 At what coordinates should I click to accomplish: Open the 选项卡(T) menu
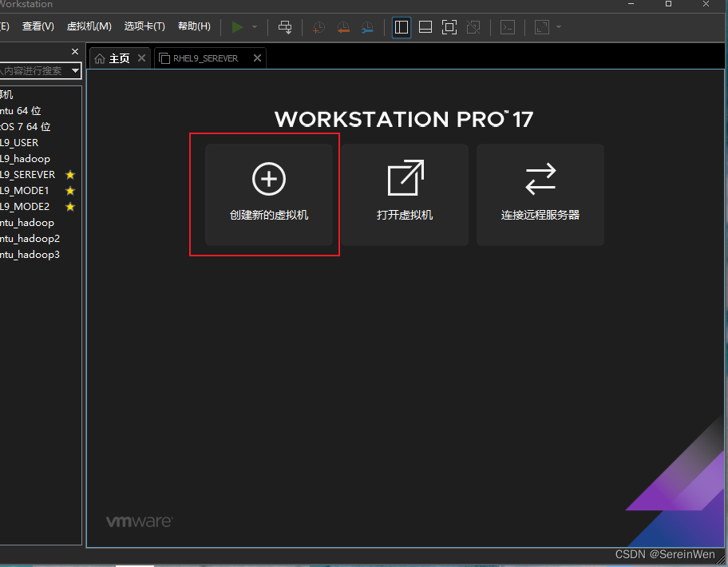(x=144, y=26)
